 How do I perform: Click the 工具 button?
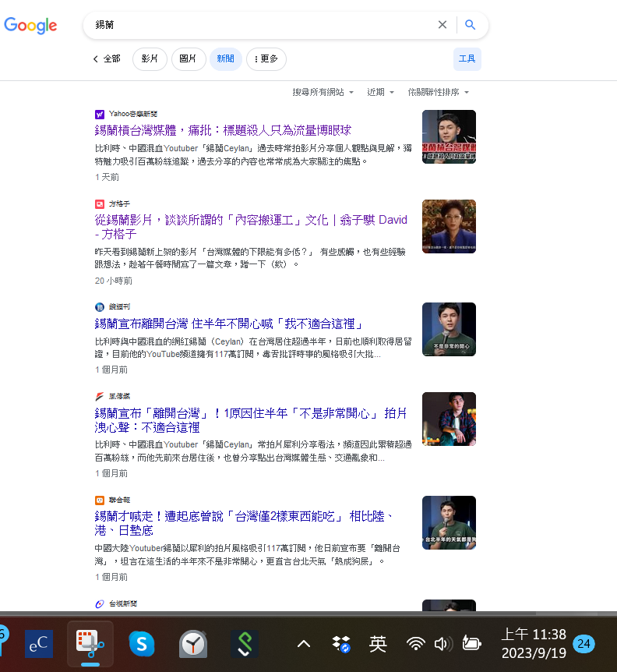click(467, 58)
